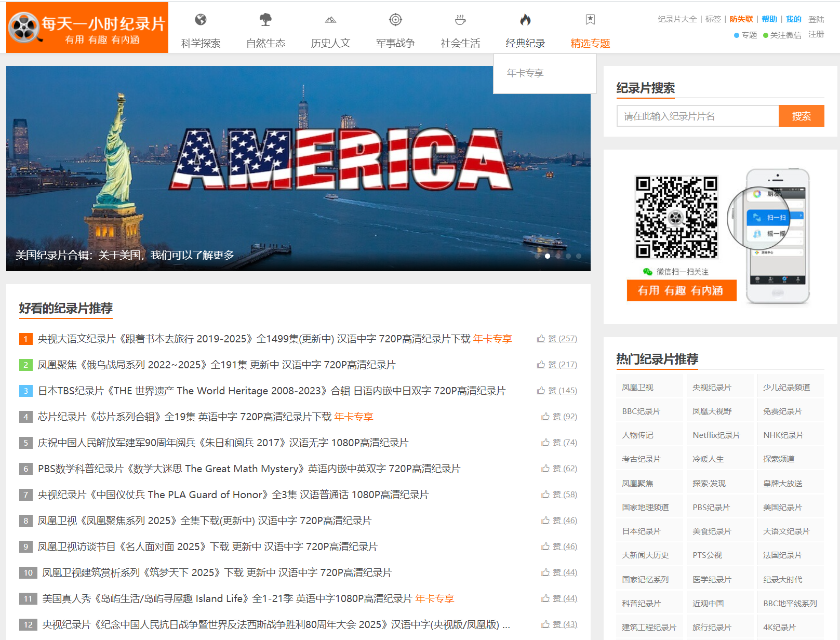
Task: Click the site logo 每天一小时纪录片
Action: pos(87,28)
